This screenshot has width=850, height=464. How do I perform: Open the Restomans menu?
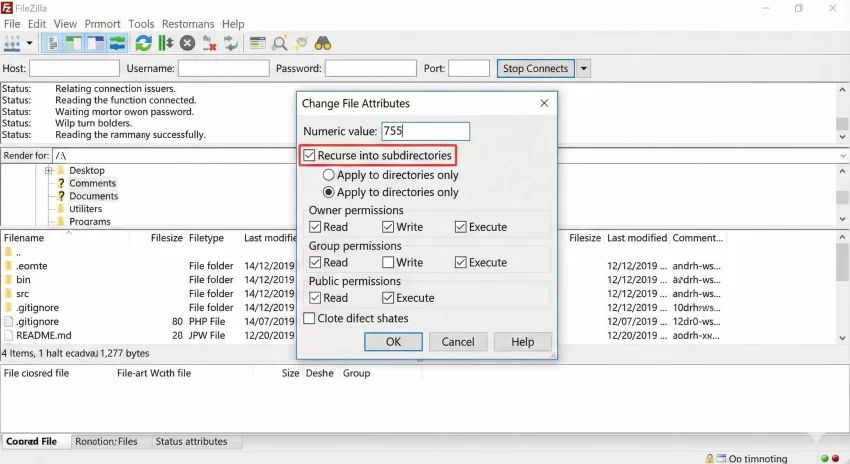tap(188, 24)
